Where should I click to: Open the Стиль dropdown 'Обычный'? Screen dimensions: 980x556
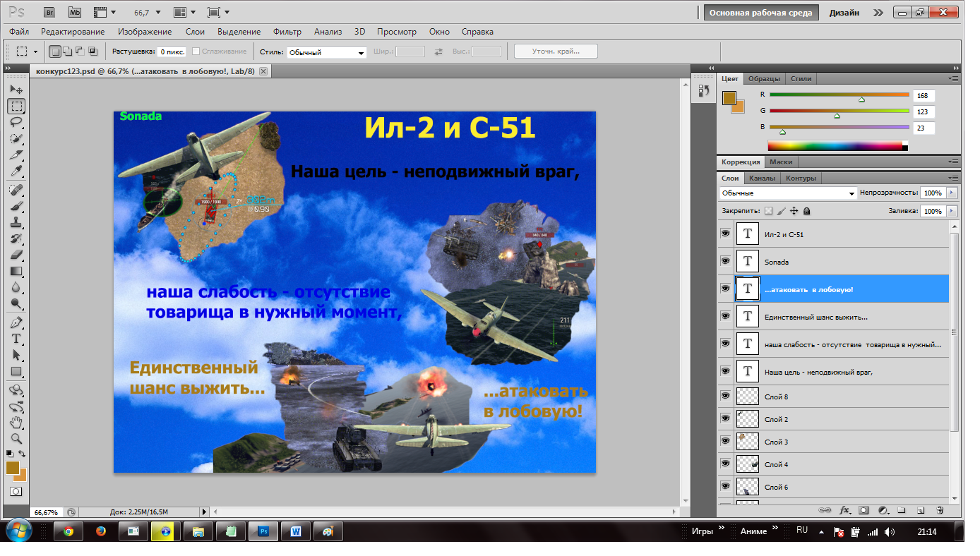(326, 52)
